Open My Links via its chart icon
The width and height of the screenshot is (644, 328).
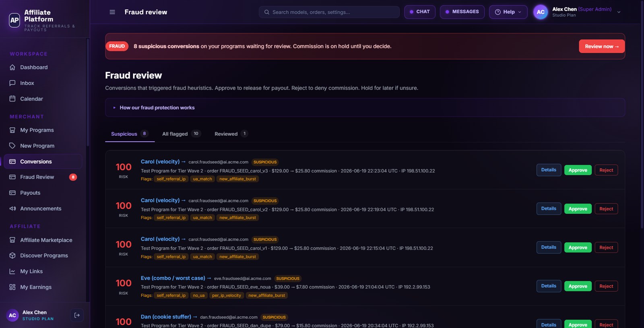click(12, 271)
